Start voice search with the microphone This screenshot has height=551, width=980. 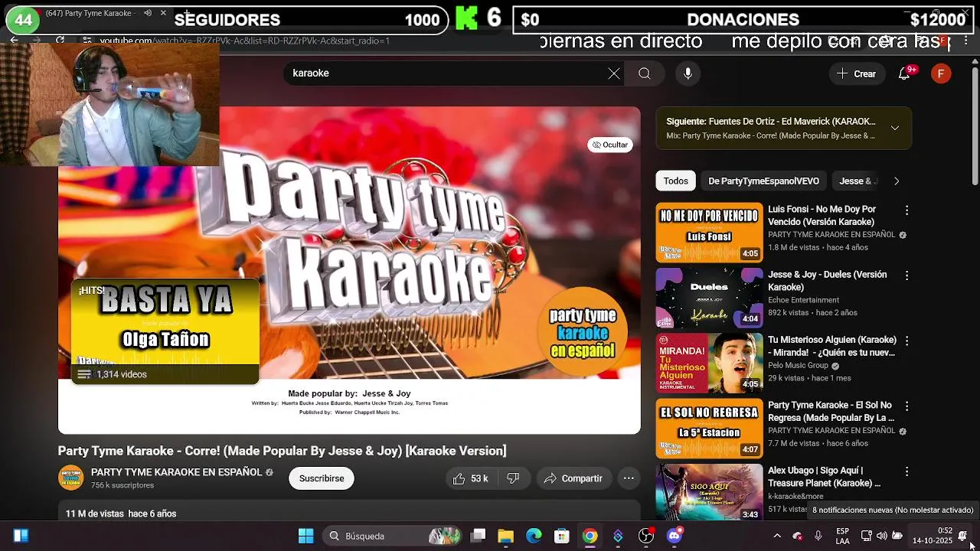pyautogui.click(x=688, y=73)
